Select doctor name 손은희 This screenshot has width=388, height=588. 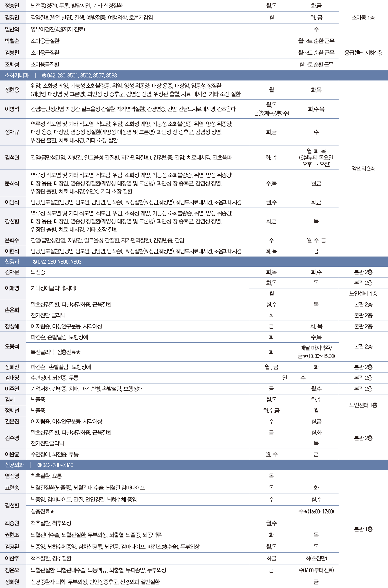tap(12, 310)
